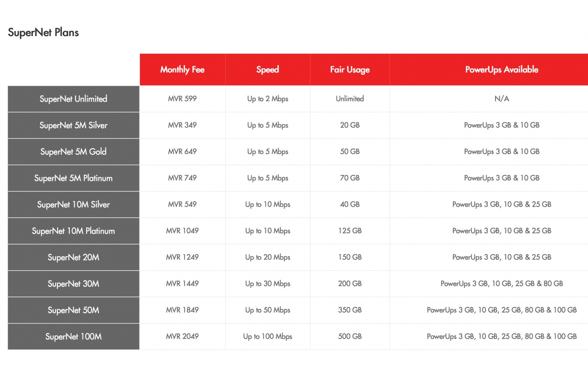Click the MVR 599 monthly fee cell
The image size is (588, 380).
(182, 99)
